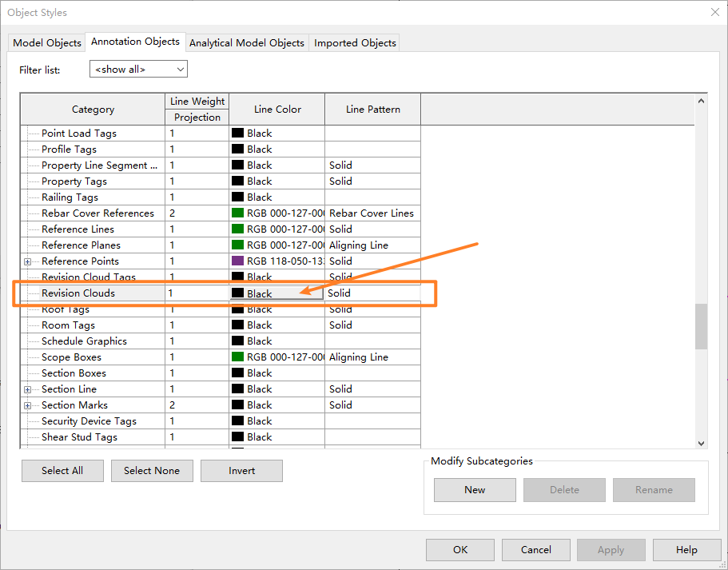Screen dimensions: 728x570
Task: Apply the object style changes
Action: [x=611, y=549]
